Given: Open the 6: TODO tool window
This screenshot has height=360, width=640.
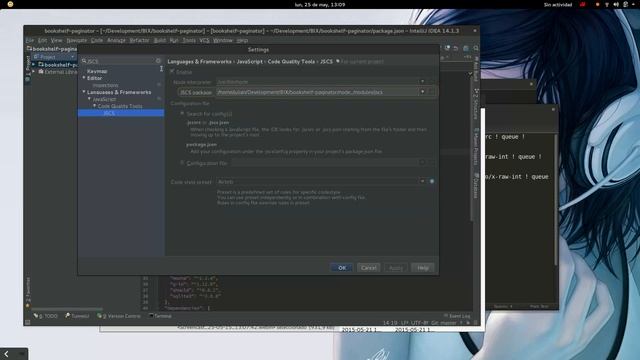Looking at the screenshot, I should point(46,316).
